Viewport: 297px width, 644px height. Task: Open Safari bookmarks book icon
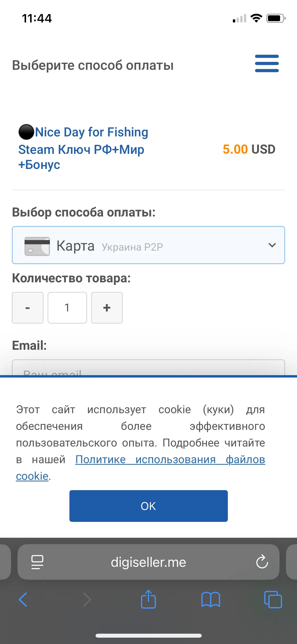210,599
